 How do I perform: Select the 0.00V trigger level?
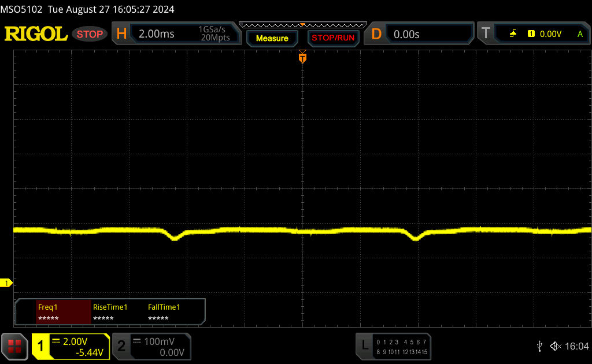coord(550,34)
